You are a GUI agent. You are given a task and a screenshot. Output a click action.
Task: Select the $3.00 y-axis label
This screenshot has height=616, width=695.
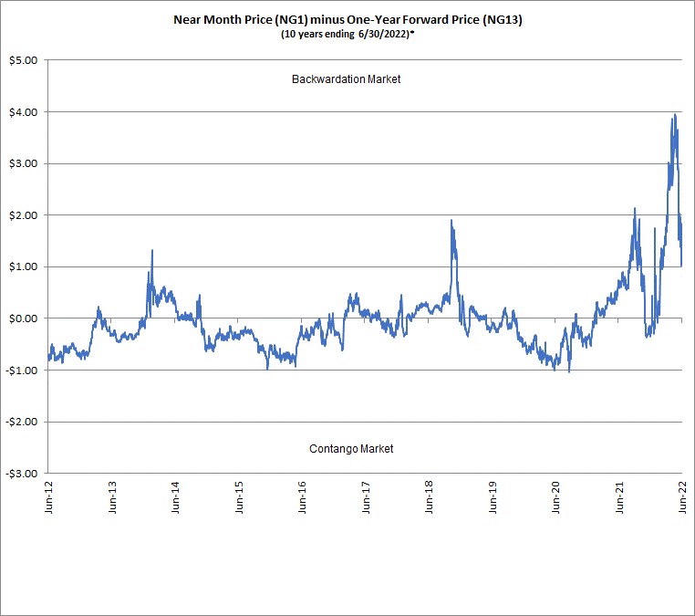pos(24,163)
